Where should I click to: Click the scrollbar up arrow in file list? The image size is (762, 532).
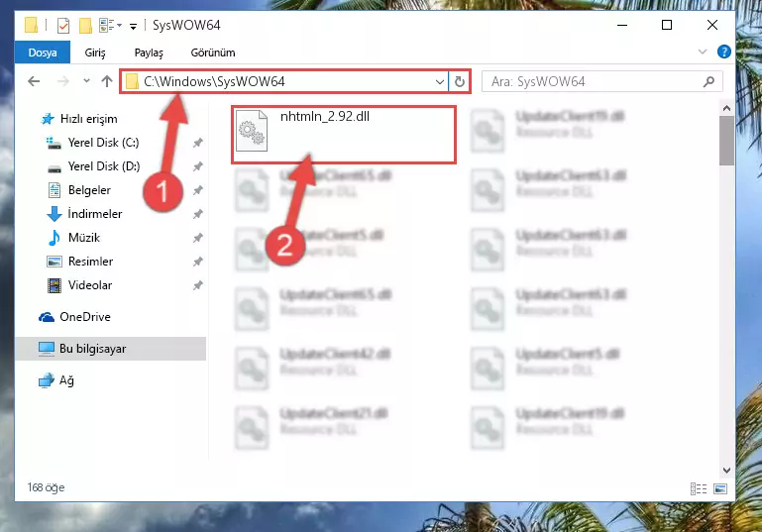pyautogui.click(x=726, y=108)
